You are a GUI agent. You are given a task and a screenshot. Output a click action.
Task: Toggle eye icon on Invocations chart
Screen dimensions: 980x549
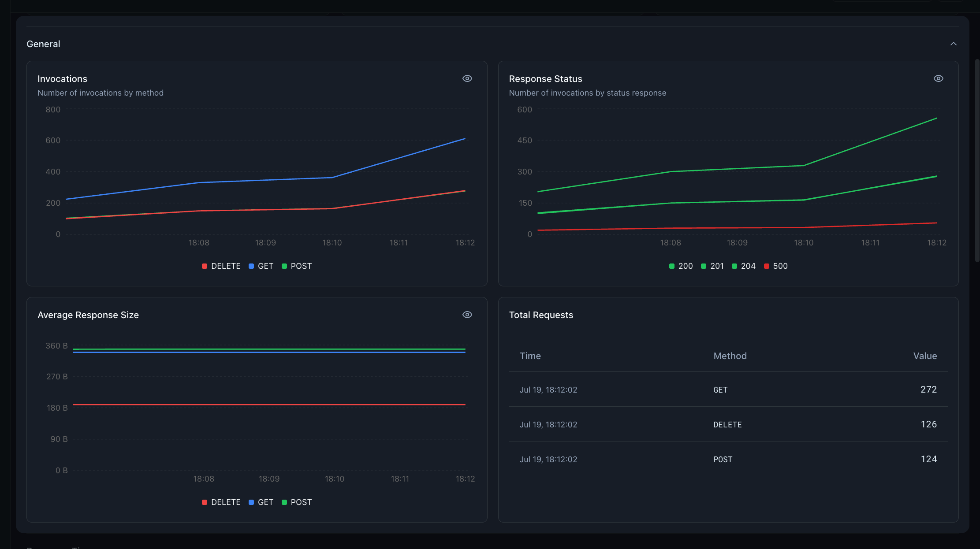tap(467, 78)
